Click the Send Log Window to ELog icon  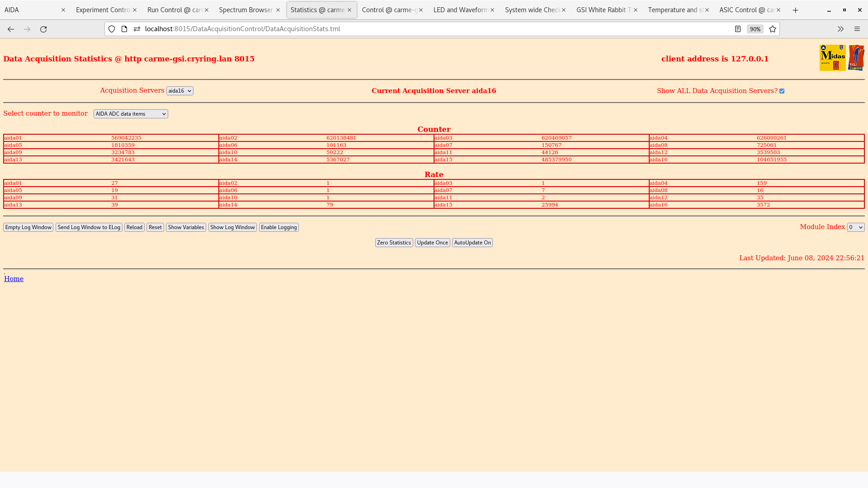[89, 227]
